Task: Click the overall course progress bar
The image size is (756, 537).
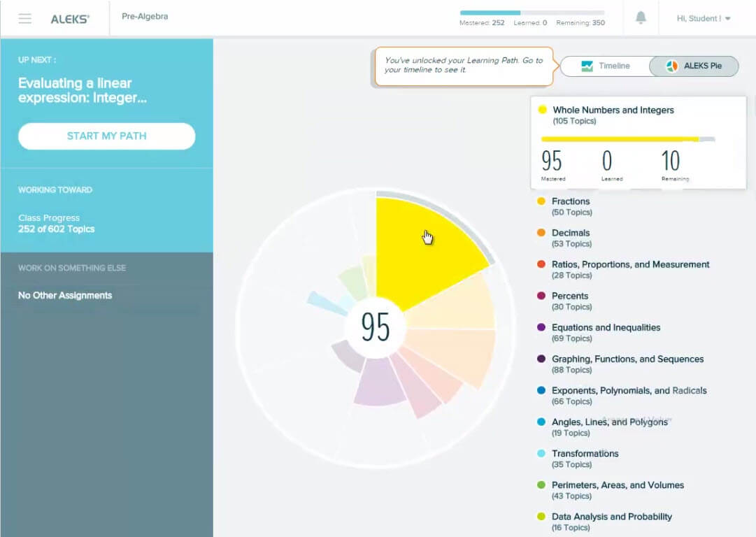Action: (532, 13)
